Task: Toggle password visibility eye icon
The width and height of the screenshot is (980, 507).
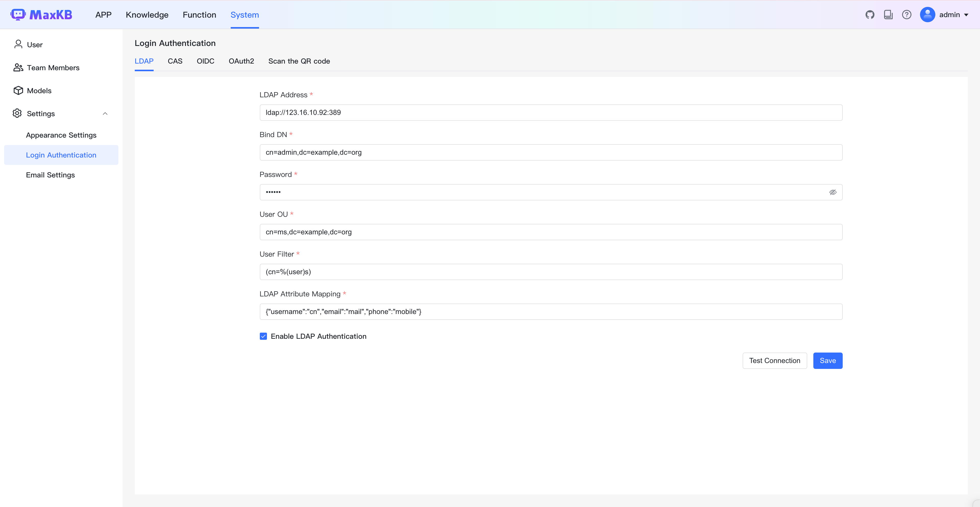Action: (x=833, y=192)
